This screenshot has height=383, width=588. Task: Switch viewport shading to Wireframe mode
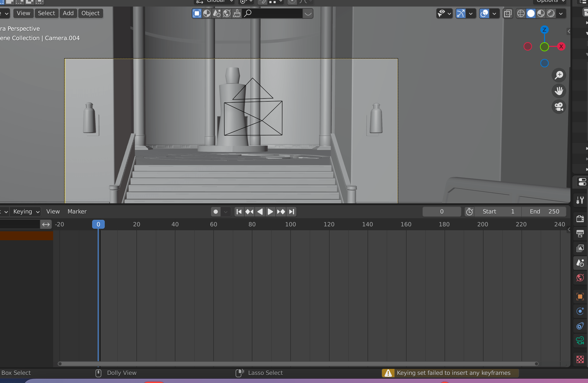(x=521, y=13)
